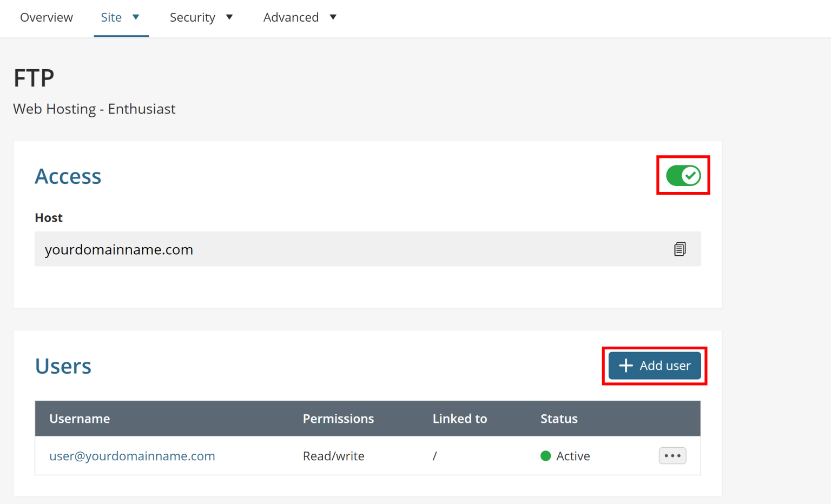Open the ellipsis menu for user row
This screenshot has height=504, width=831.
click(x=672, y=456)
